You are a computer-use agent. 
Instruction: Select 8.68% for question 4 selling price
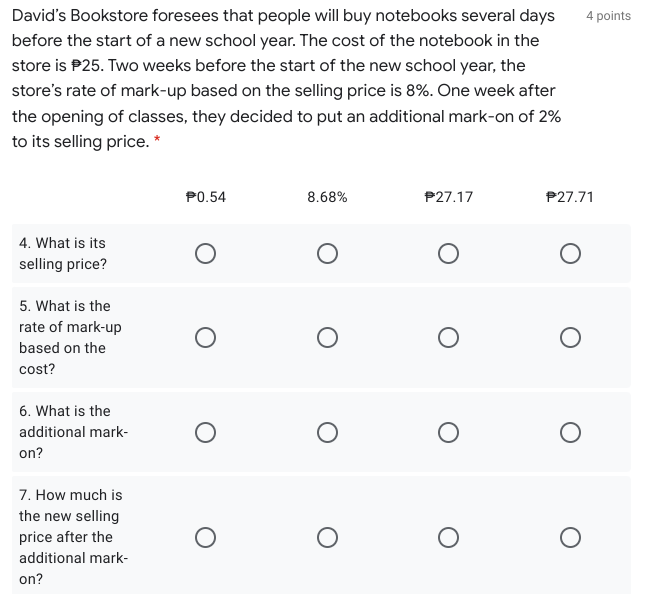pyautogui.click(x=327, y=254)
